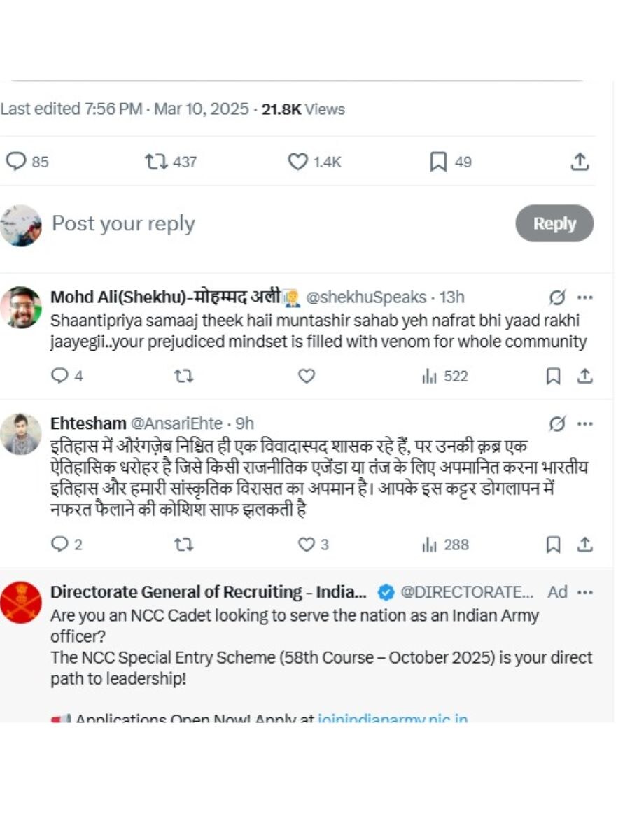Share the main post using the upload icon

579,162
